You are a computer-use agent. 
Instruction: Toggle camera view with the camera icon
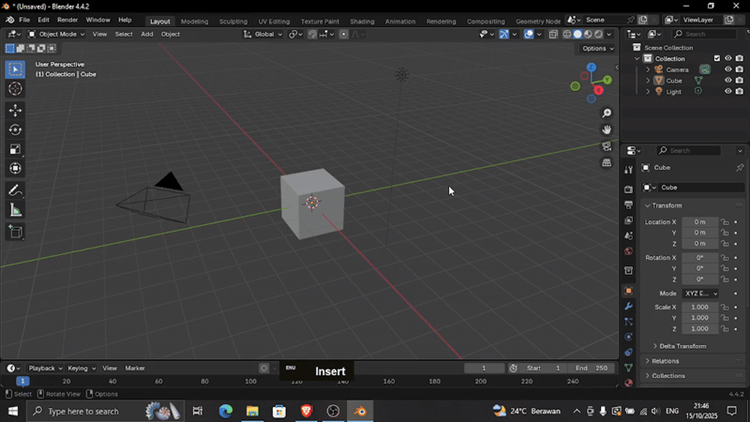(607, 146)
